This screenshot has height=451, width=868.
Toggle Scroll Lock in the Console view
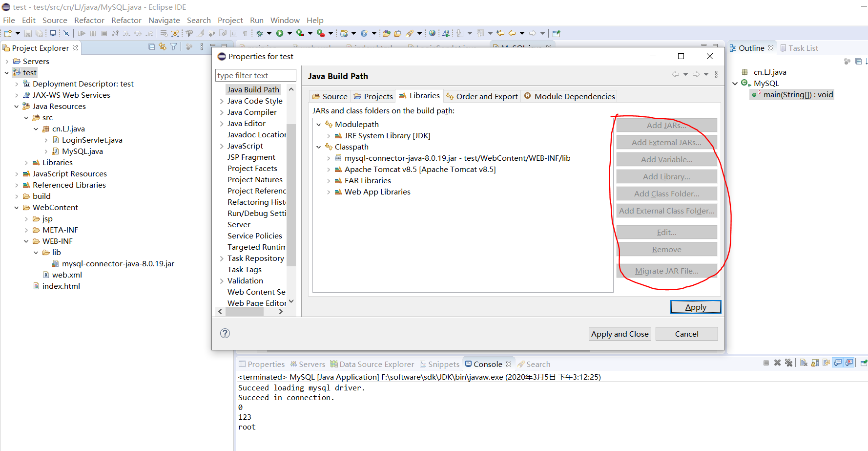(815, 363)
